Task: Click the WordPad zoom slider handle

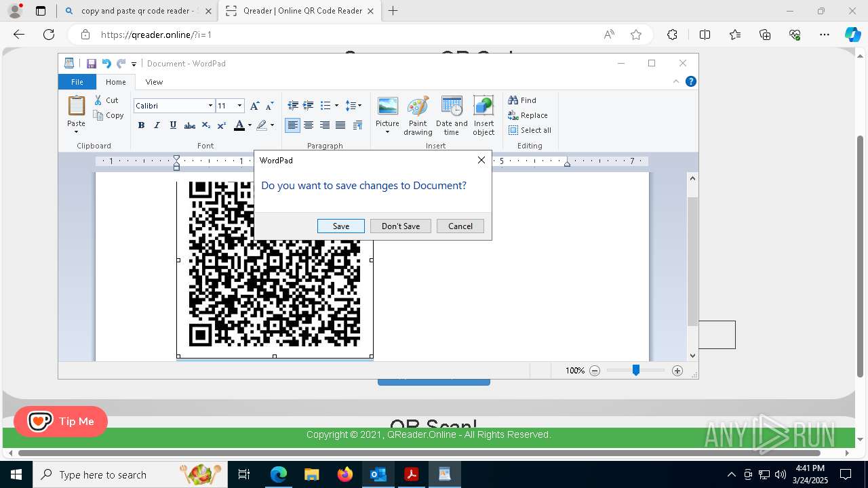Action: click(636, 370)
